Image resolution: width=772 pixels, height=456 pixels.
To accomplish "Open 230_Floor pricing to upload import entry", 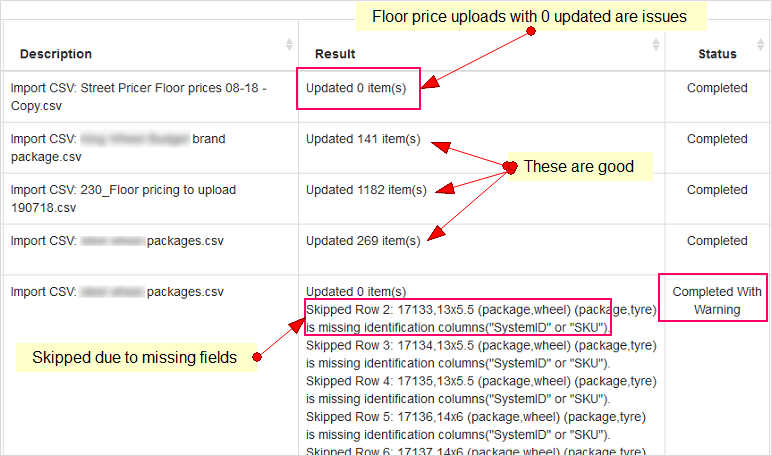I will [x=121, y=198].
